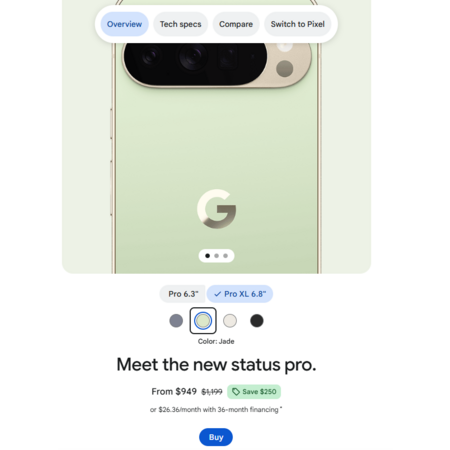Choose the off-white porcelain color swatch
The width and height of the screenshot is (450, 450).
coord(230,321)
